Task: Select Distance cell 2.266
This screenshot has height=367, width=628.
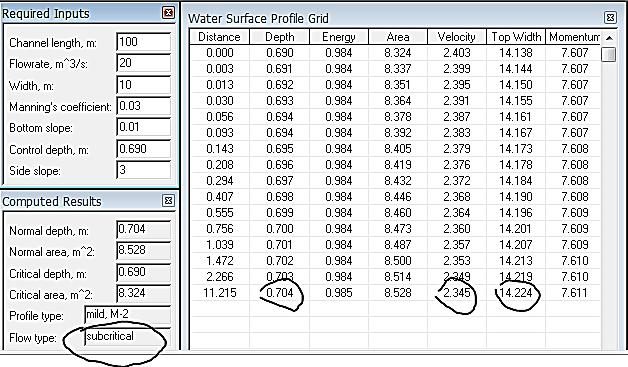Action: pos(219,277)
